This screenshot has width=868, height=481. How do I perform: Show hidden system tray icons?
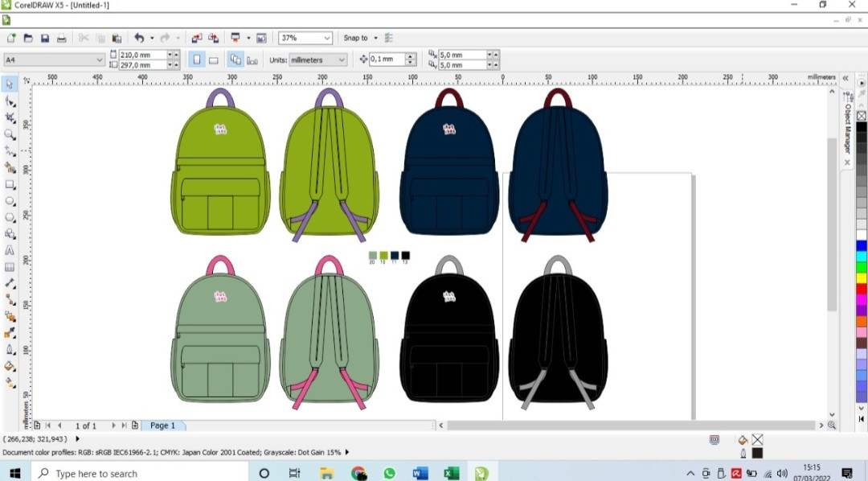click(690, 473)
